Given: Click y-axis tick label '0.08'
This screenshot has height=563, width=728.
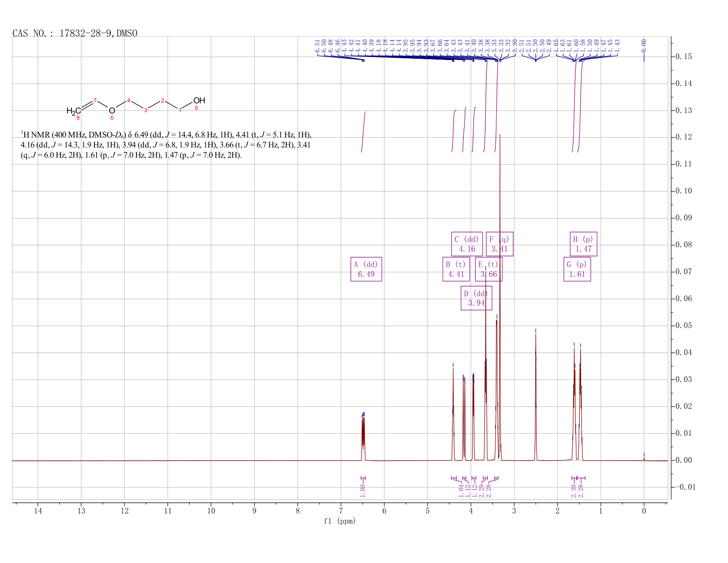Looking at the screenshot, I should point(683,245).
